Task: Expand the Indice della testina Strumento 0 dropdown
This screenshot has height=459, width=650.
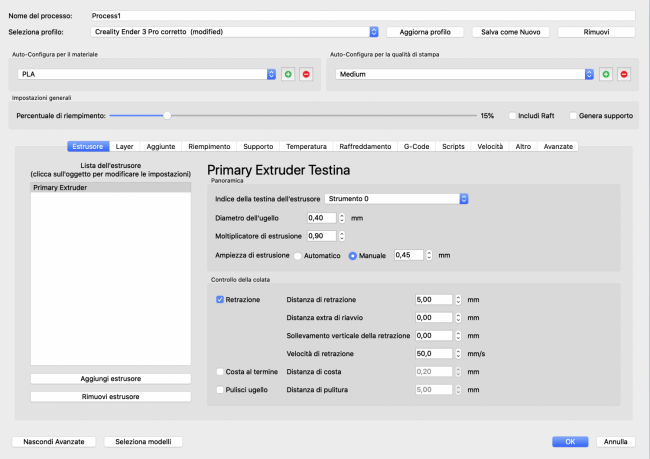Action: click(464, 199)
